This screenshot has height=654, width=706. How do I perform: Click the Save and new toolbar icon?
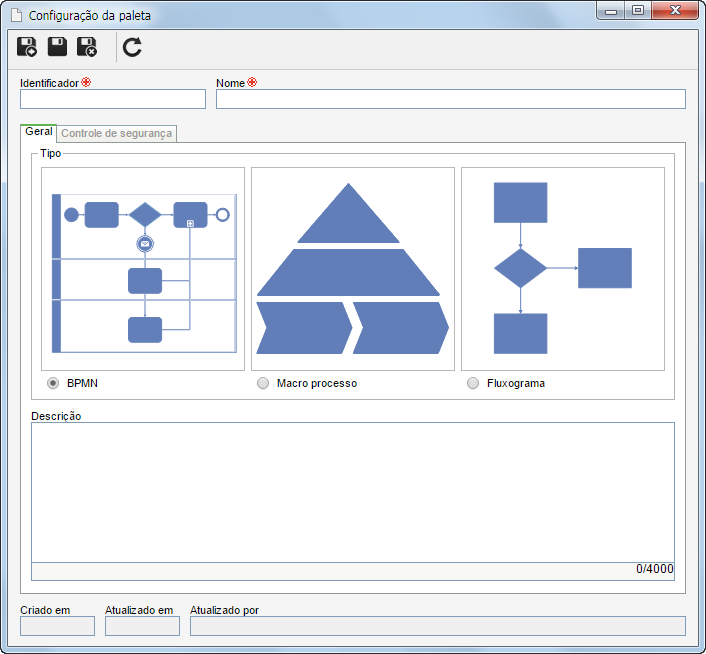[27, 47]
